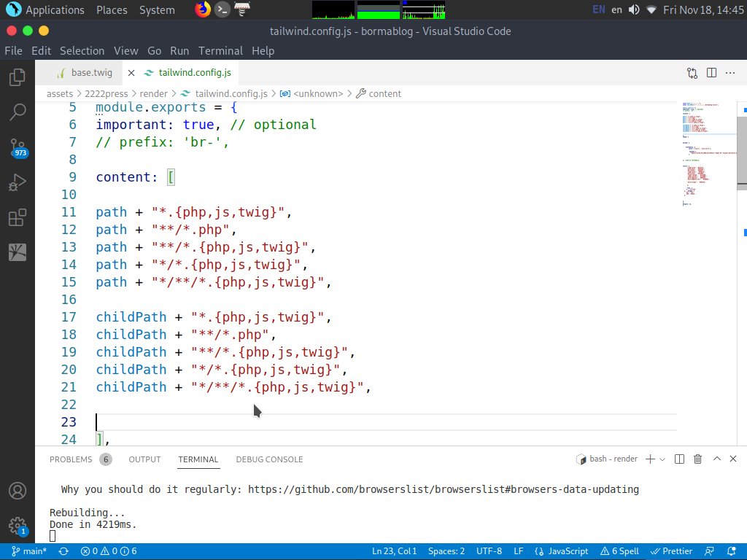Click 2222press breadcrumb segment
Image resolution: width=747 pixels, height=560 pixels.
[107, 94]
